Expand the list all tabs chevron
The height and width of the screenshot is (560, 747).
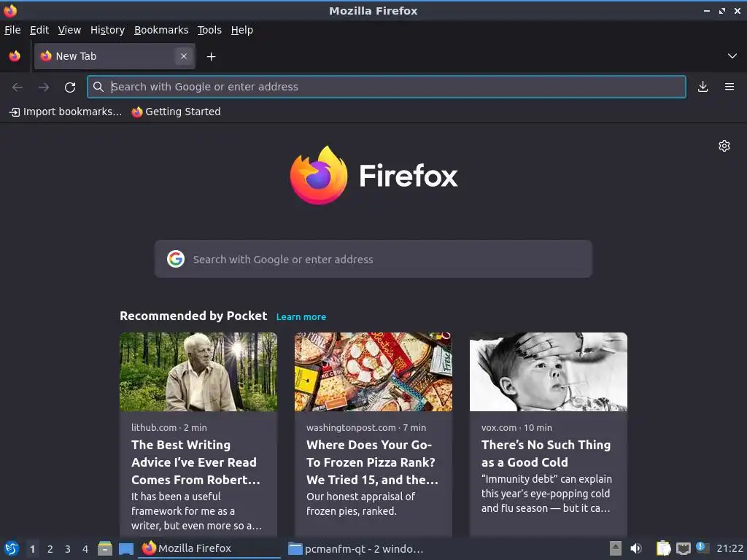pos(732,56)
